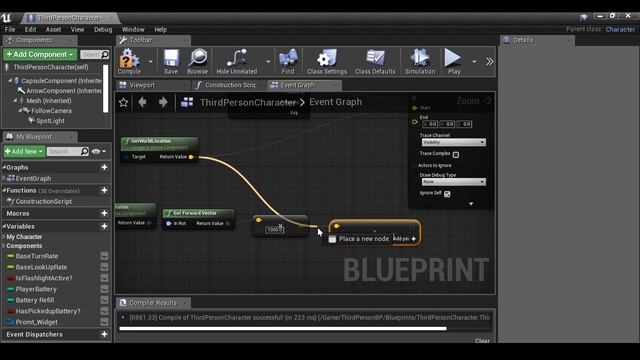This screenshot has width=640, height=360.
Task: Toggle Battery Refill variable visibility
Action: point(104,300)
